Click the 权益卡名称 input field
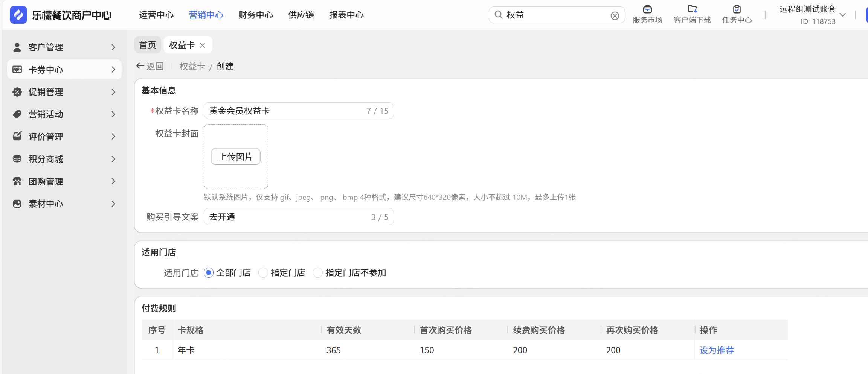The height and width of the screenshot is (374, 868). tap(286, 111)
